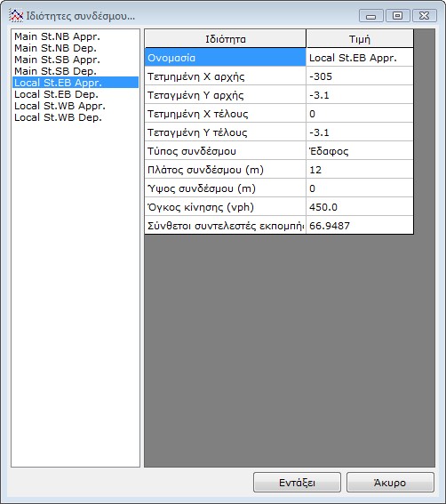This screenshot has width=446, height=504.
Task: Click the Ιδιότητα column header
Action: 226,39
